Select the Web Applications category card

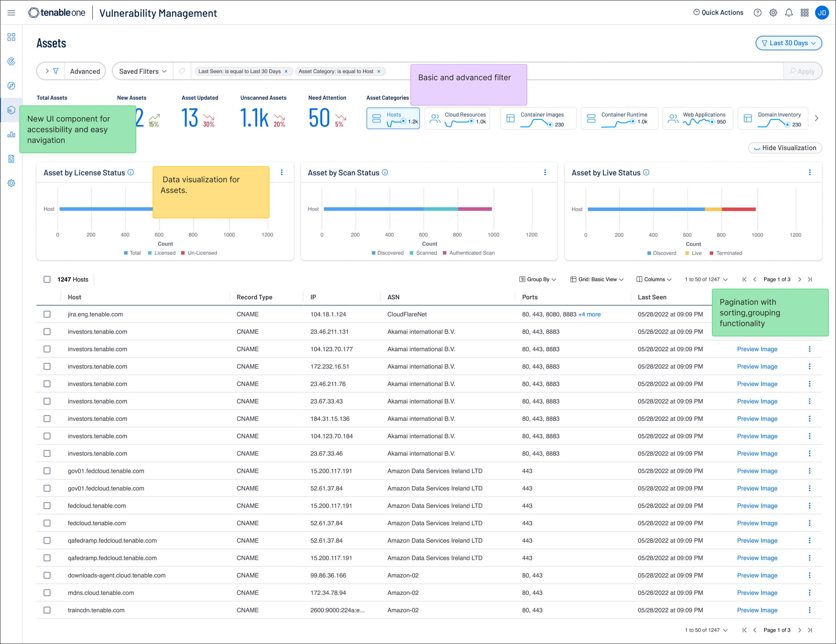click(698, 118)
